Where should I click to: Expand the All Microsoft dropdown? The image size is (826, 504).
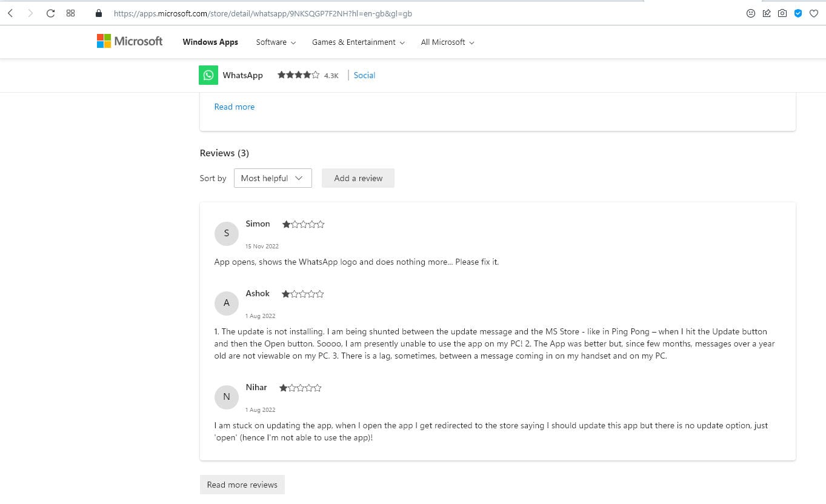click(447, 42)
